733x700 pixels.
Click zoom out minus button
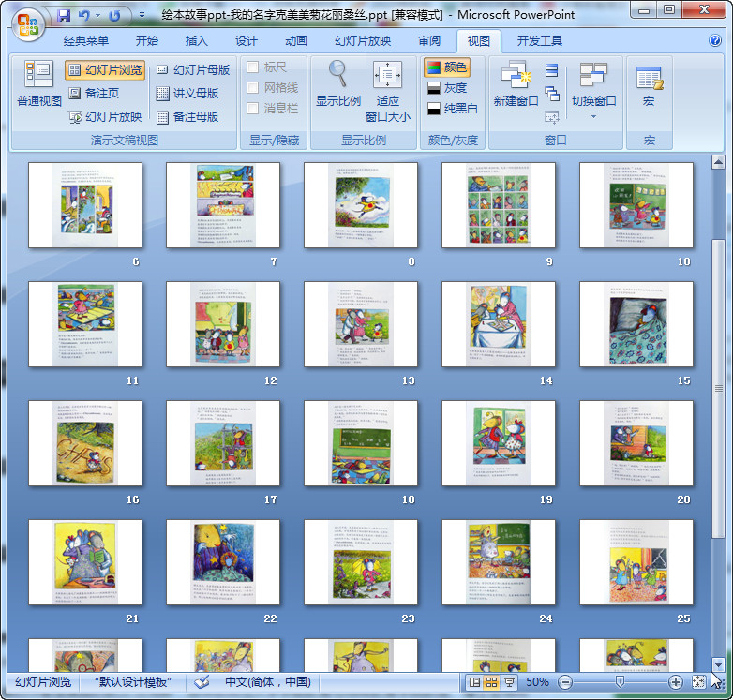(x=564, y=683)
